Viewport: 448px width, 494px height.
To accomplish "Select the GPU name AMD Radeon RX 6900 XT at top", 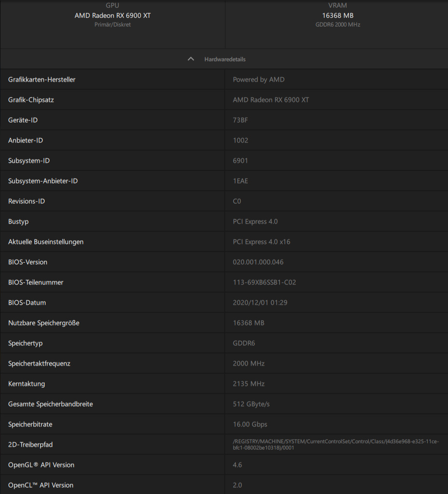I will [113, 15].
